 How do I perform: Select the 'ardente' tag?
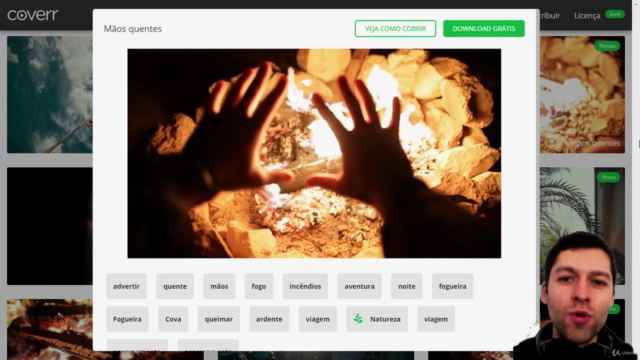pos(269,319)
